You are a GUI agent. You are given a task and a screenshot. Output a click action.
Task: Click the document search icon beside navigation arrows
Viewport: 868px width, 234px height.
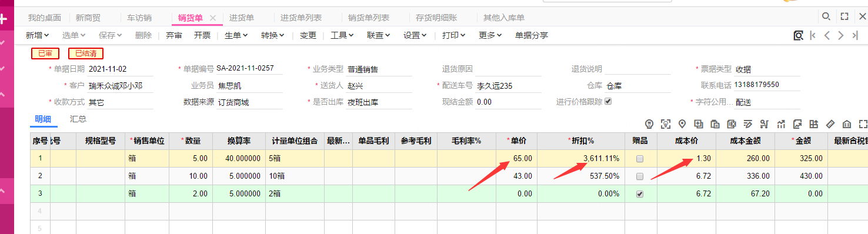click(798, 35)
